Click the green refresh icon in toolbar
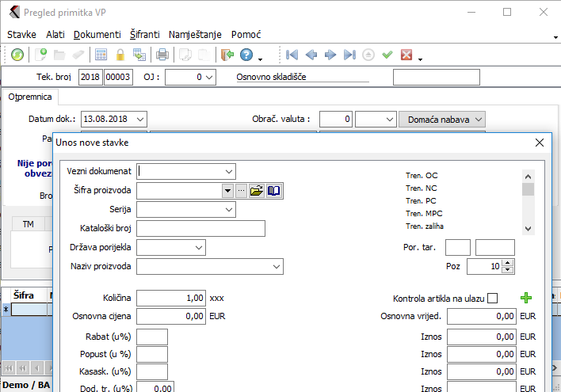561x392 pixels. pos(17,55)
